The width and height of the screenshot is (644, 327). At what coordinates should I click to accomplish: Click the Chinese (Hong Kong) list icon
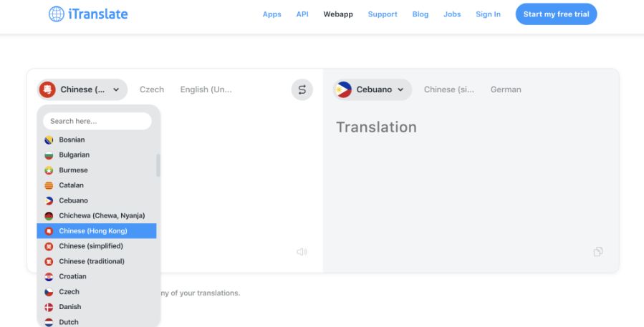pyautogui.click(x=49, y=231)
